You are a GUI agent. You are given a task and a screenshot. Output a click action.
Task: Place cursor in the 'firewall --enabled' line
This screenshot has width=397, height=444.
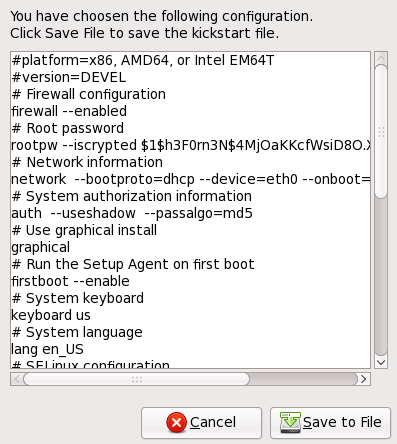pos(69,111)
